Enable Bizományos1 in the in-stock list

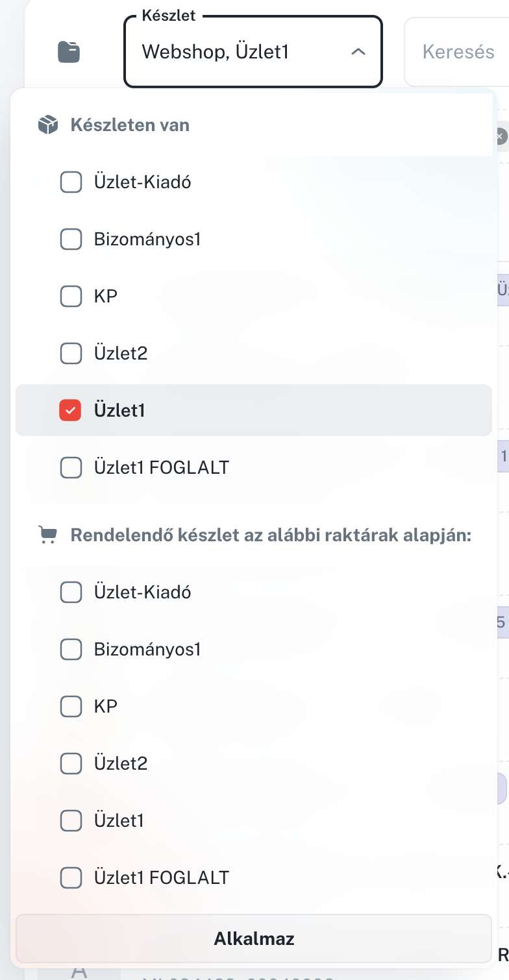pos(71,239)
